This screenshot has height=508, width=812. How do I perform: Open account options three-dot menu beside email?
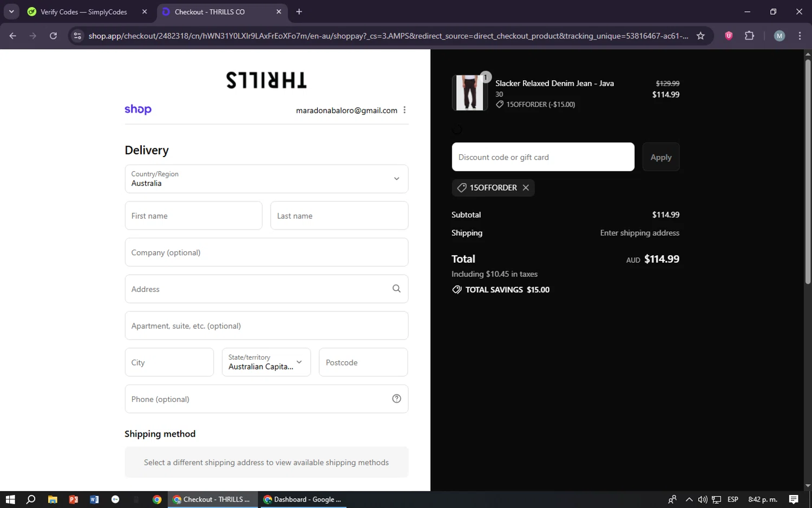click(404, 110)
